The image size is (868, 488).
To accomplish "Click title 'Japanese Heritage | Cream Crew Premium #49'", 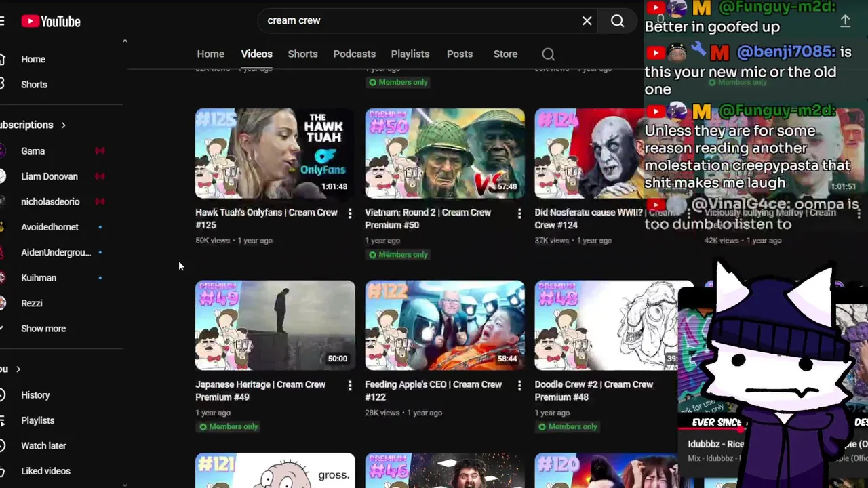I will (260, 390).
